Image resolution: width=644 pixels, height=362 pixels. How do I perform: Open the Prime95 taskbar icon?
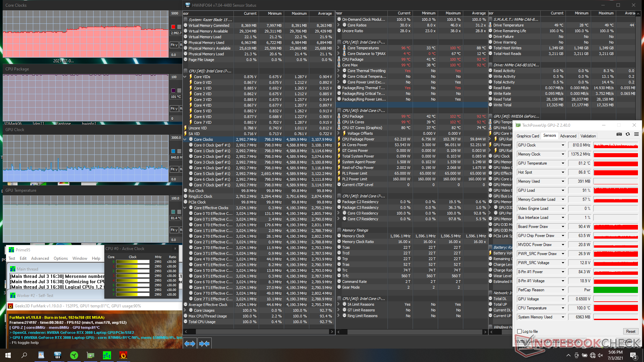coord(107,355)
